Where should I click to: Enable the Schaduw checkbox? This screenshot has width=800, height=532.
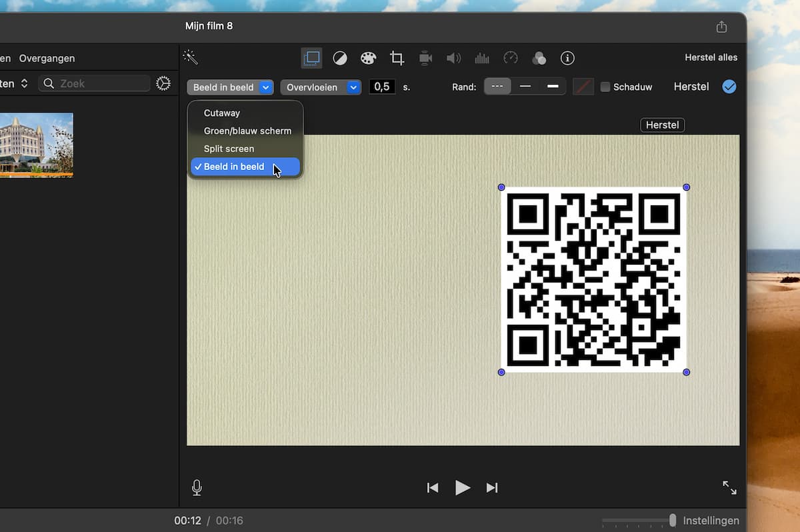click(x=605, y=87)
